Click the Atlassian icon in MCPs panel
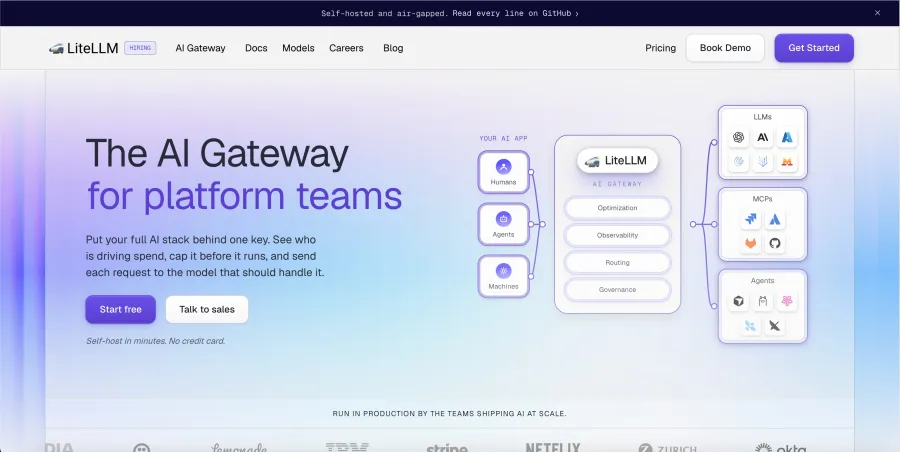Image resolution: width=900 pixels, height=452 pixels. (775, 219)
